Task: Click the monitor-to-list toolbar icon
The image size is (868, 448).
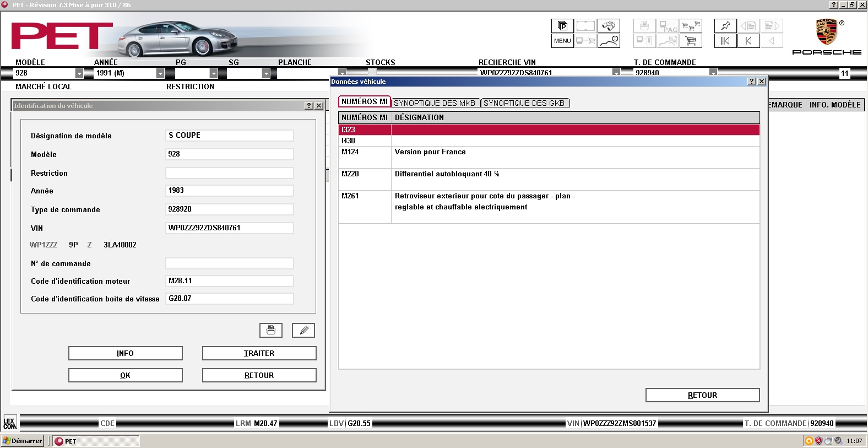Action: tap(644, 41)
